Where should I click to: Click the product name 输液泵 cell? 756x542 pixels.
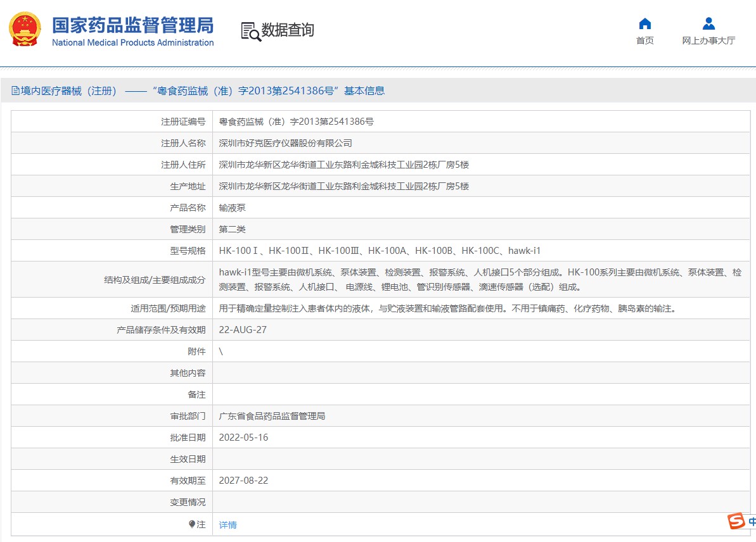(x=232, y=208)
